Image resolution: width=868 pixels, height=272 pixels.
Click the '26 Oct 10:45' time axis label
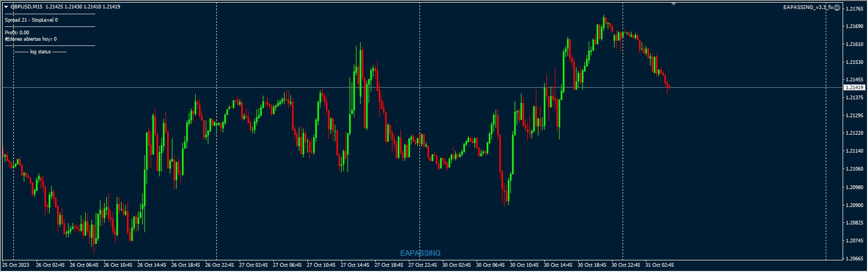coord(117,265)
